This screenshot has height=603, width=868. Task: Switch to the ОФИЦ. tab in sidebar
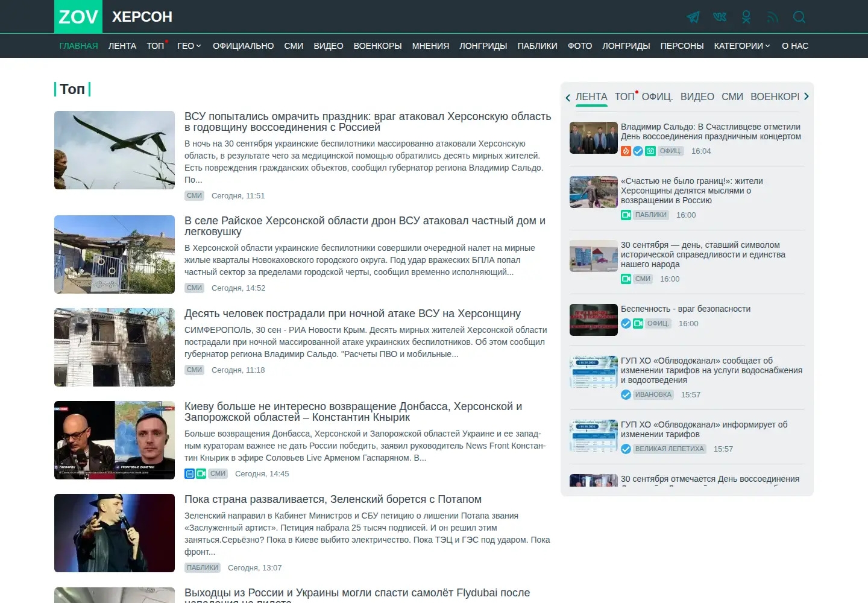click(x=657, y=96)
